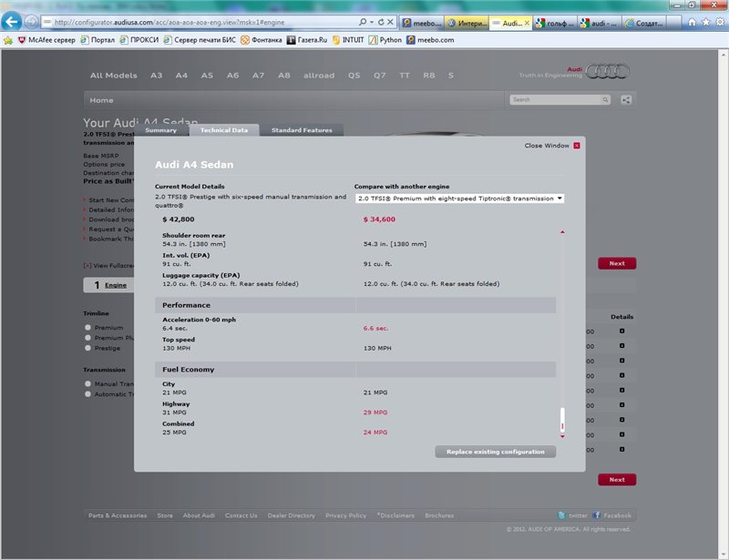Viewport: 729px width, 560px height.
Task: Open the browser Tools gear icon
Action: click(720, 22)
